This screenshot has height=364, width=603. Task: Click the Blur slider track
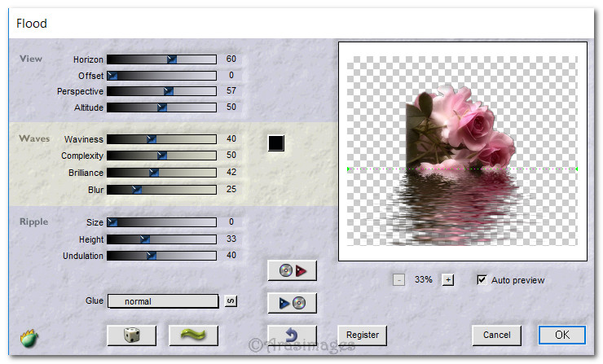pyautogui.click(x=161, y=190)
